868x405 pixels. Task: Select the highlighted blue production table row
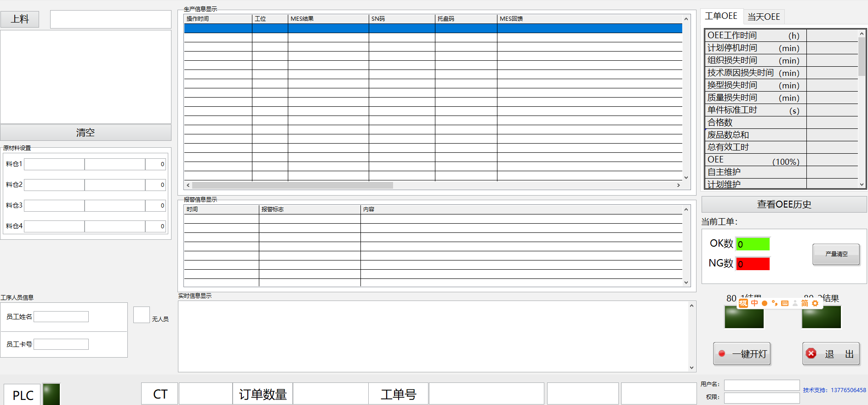[x=433, y=28]
